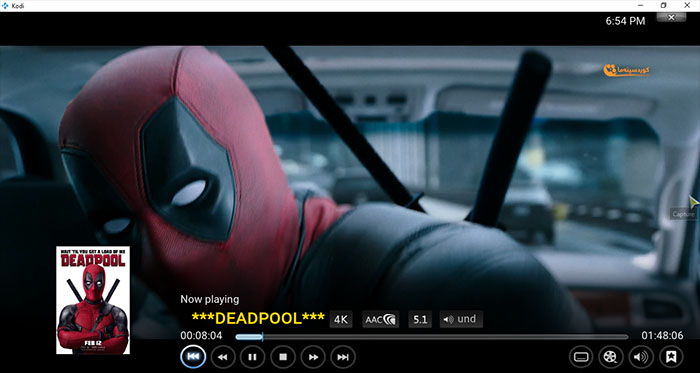
Task: Click the 4K resolution badge
Action: 341,319
